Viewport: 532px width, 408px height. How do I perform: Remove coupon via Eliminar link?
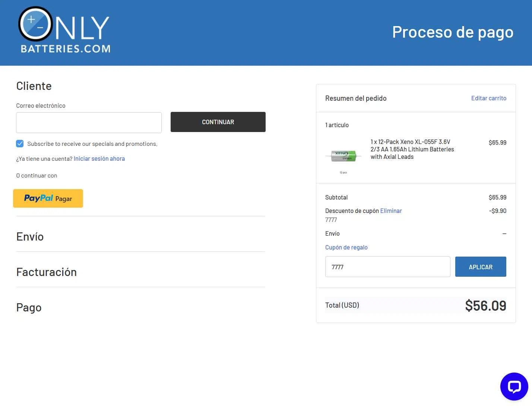pyautogui.click(x=391, y=211)
